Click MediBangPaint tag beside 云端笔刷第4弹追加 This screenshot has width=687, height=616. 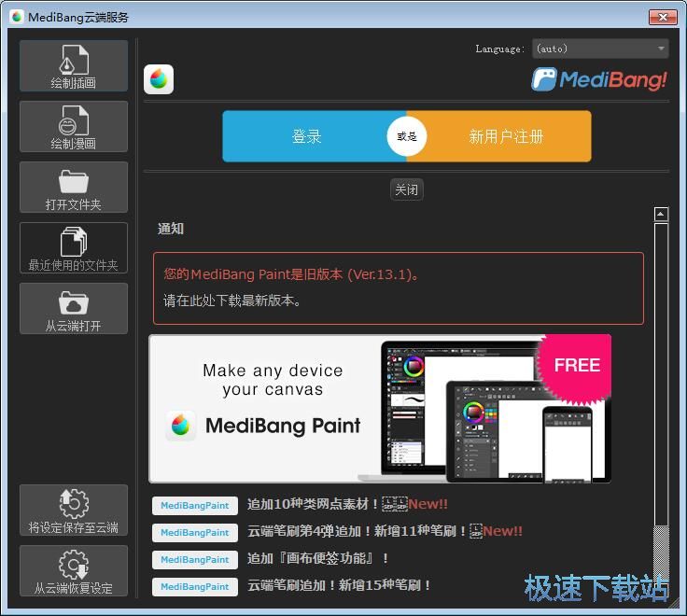click(195, 533)
